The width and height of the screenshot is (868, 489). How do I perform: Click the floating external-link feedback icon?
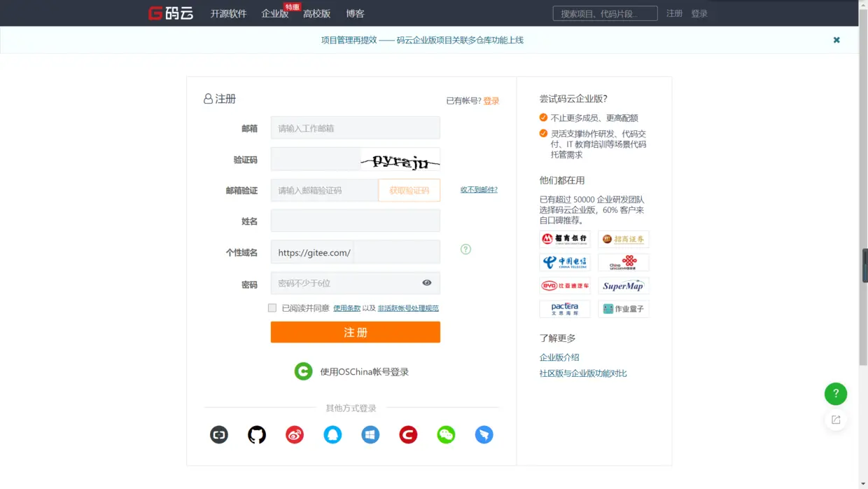[836, 420]
